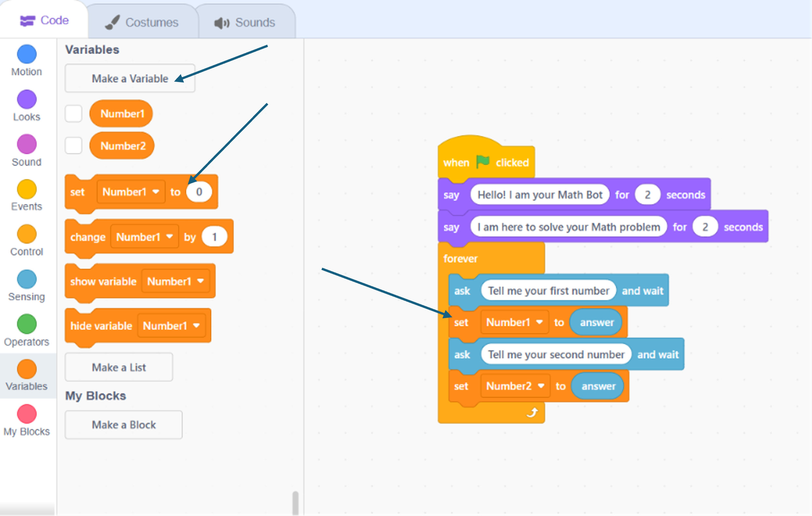The height and width of the screenshot is (516, 812).
Task: Select the Variables block category
Action: 27,375
